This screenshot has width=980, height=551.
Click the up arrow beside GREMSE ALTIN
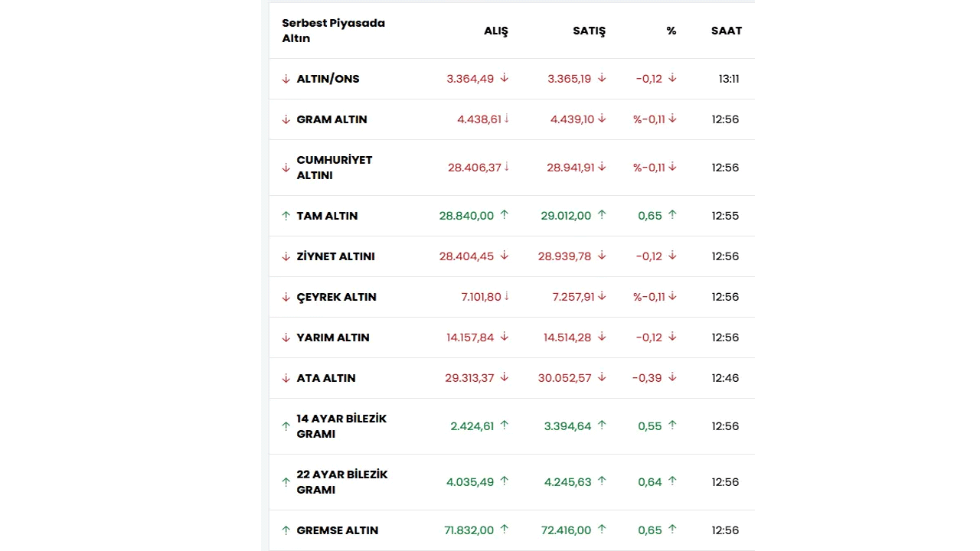click(286, 530)
